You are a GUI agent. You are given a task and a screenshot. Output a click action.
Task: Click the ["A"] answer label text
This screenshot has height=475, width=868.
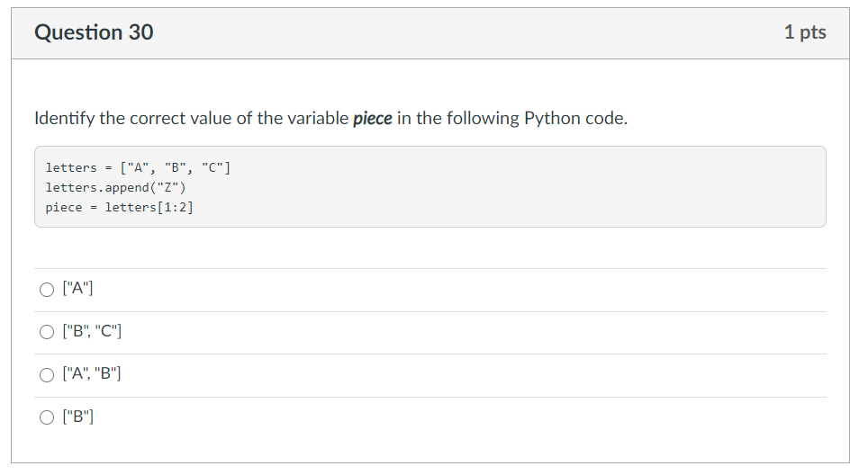click(79, 289)
